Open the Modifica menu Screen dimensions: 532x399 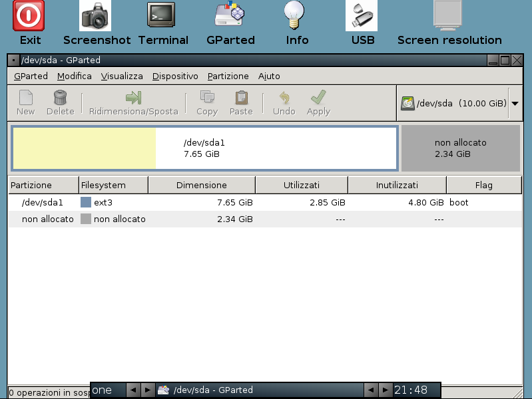click(x=75, y=76)
